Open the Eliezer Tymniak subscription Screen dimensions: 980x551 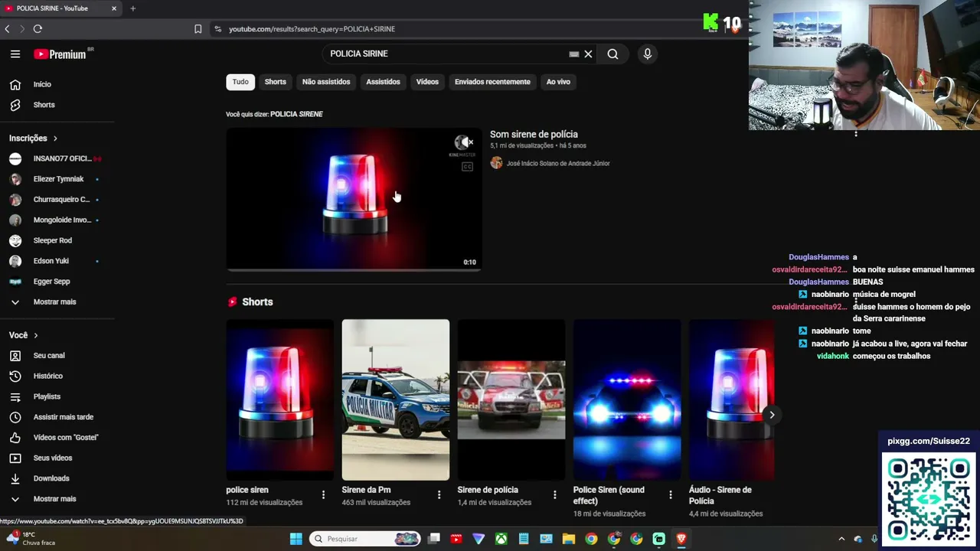[x=57, y=179]
